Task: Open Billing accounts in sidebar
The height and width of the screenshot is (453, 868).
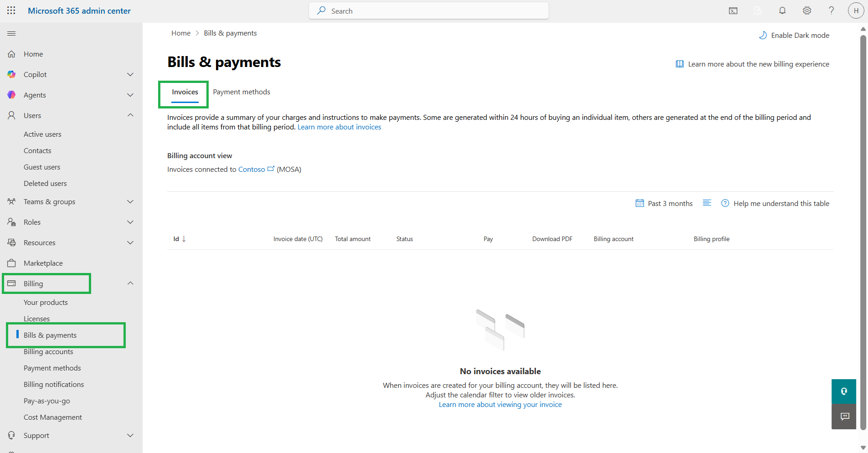Action: [x=48, y=351]
